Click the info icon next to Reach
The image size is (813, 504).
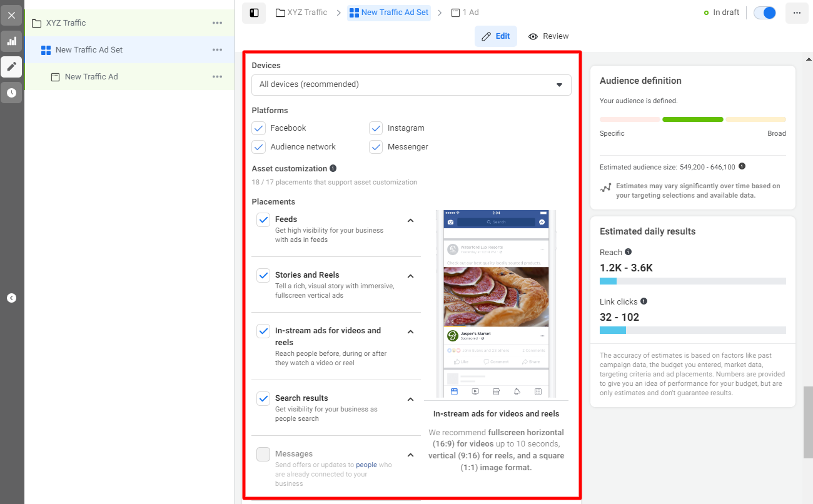click(x=629, y=252)
